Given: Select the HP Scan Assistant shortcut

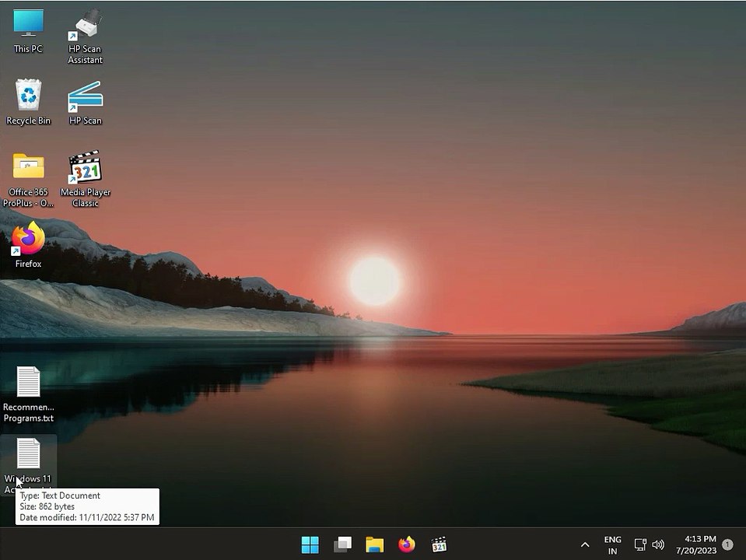Looking at the screenshot, I should pyautogui.click(x=85, y=36).
